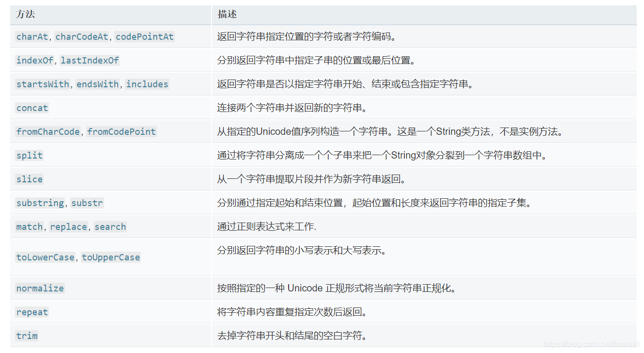Click the description 将字符串内容重复指定次数后返回。

pos(292,312)
